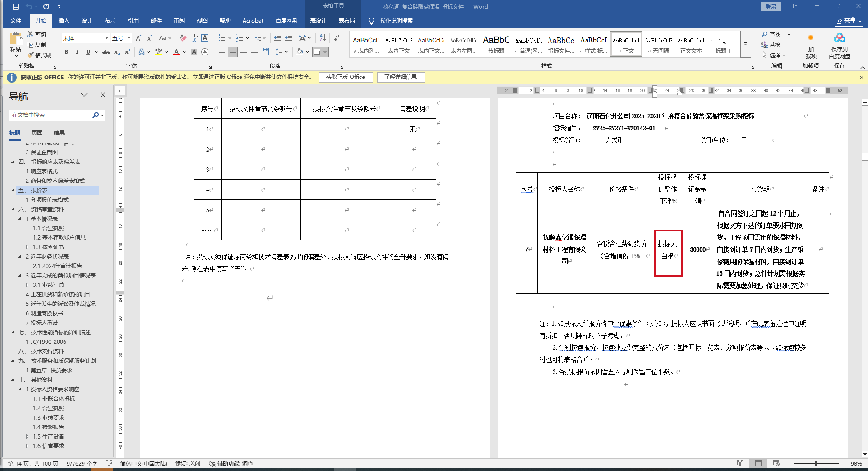Image resolution: width=868 pixels, height=471 pixels.
Task: Center the paragraph text
Action: click(233, 52)
